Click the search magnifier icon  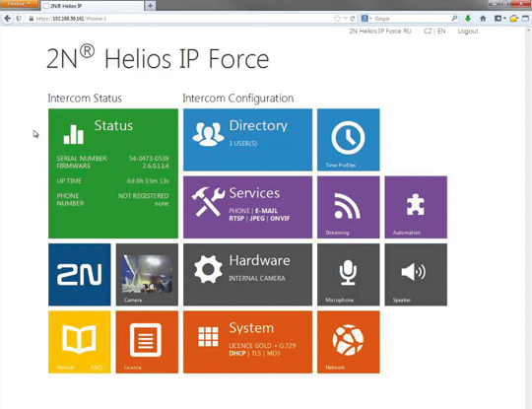[x=454, y=19]
